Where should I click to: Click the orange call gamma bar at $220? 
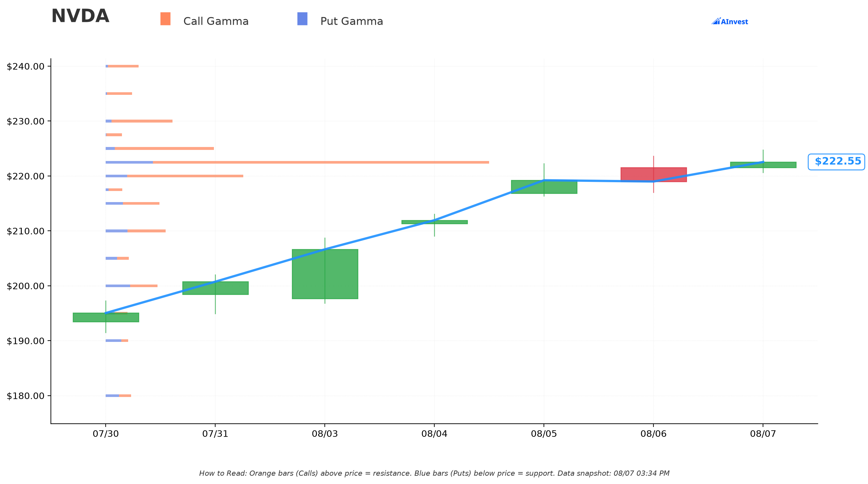pyautogui.click(x=185, y=176)
